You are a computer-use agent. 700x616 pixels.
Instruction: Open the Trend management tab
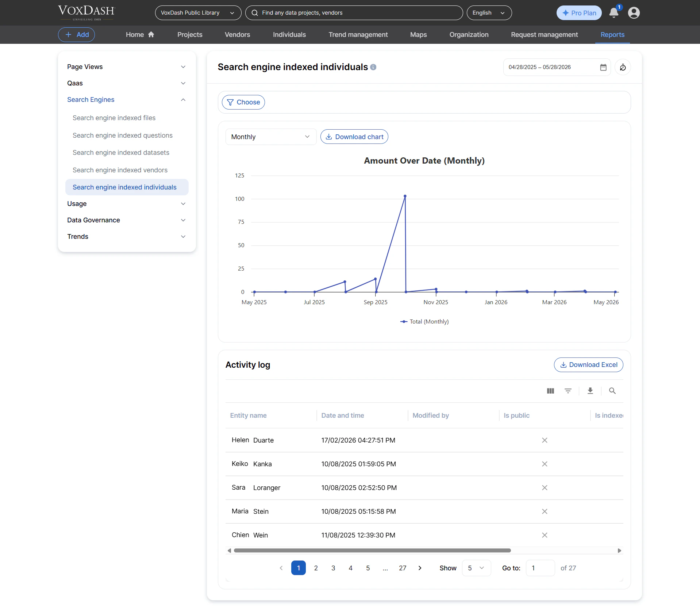coord(358,35)
